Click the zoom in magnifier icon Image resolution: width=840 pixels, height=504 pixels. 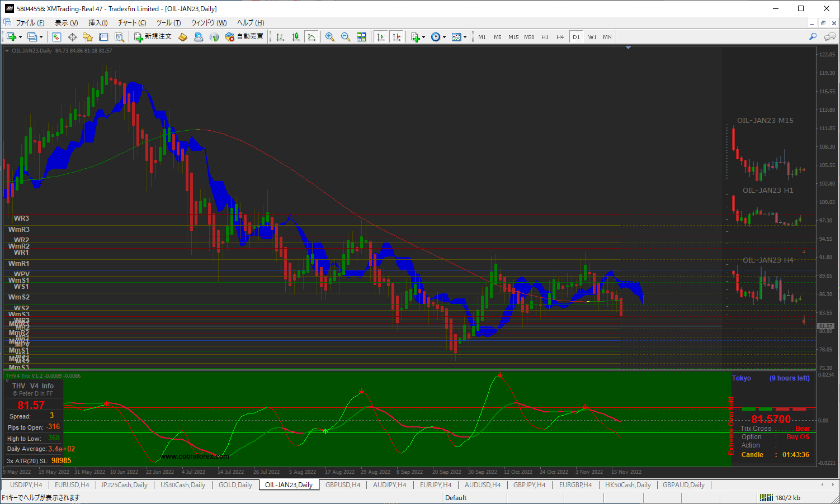[330, 37]
